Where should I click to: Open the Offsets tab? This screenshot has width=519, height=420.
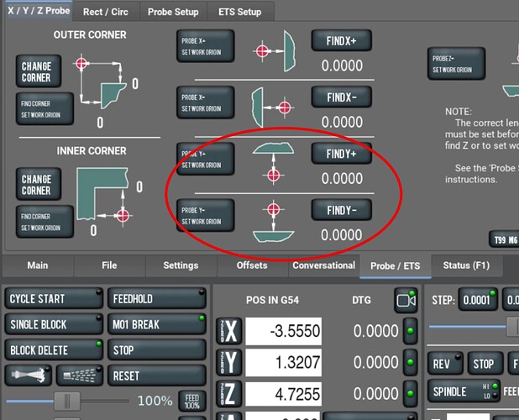[252, 265]
